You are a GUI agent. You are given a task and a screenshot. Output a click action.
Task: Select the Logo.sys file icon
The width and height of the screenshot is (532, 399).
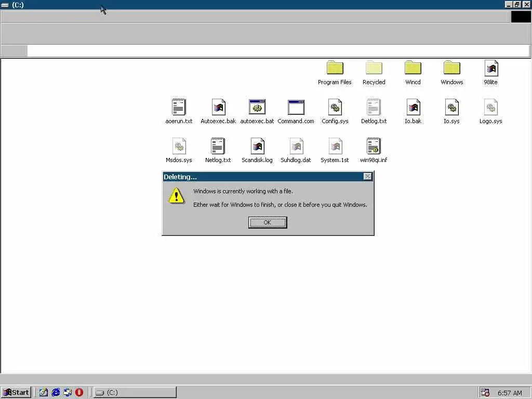tap(491, 107)
